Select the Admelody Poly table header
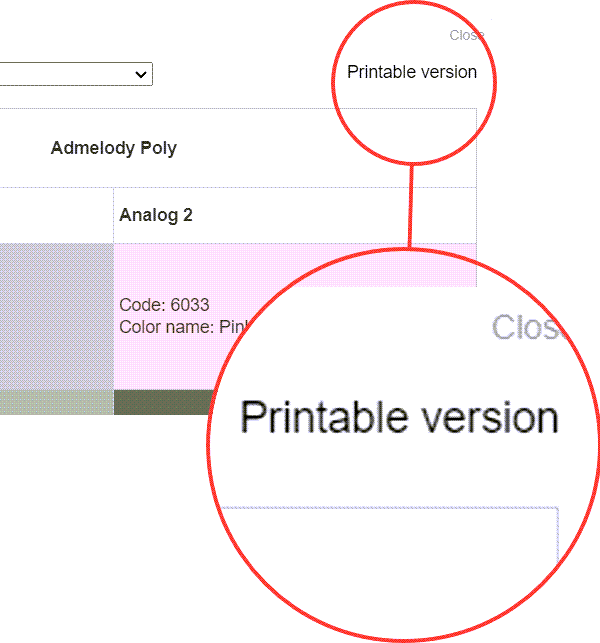Viewport: 600px width, 643px height. coord(113,148)
